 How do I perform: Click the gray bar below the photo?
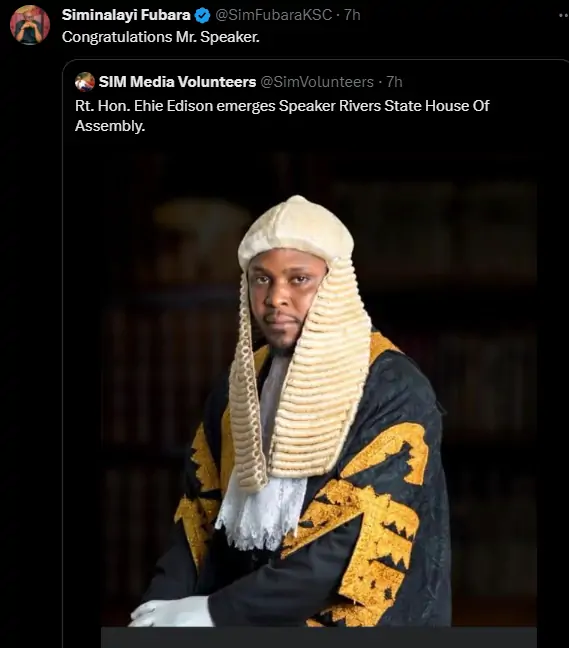(x=319, y=638)
